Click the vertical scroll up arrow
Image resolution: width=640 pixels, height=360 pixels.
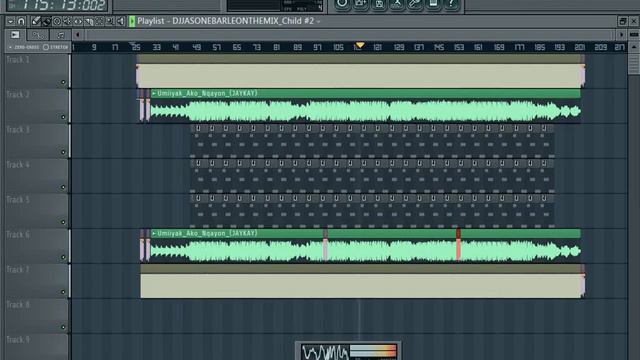click(634, 47)
